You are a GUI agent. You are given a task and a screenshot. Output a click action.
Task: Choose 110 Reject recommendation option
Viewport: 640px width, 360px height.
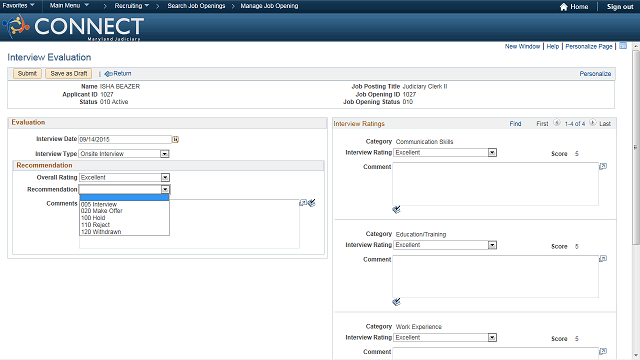click(x=96, y=225)
